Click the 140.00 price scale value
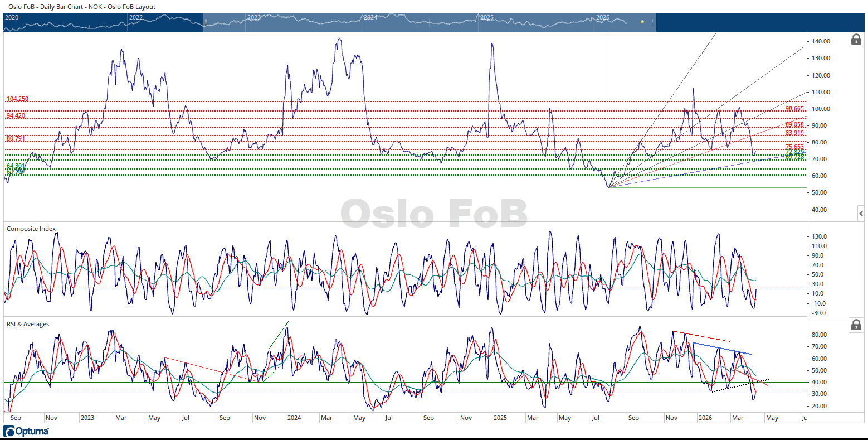The height and width of the screenshot is (440, 868). [821, 41]
